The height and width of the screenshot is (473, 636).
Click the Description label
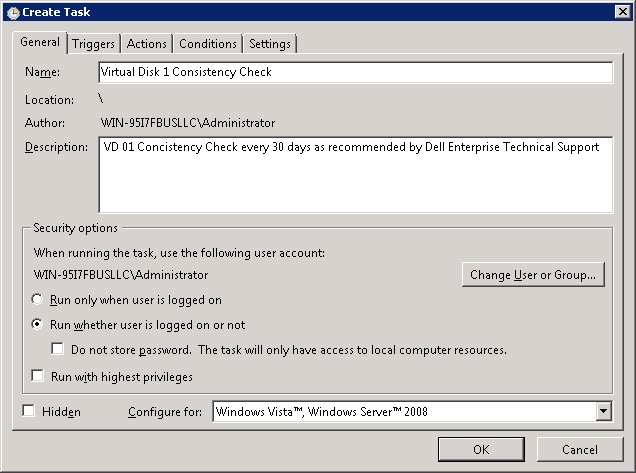coord(56,147)
